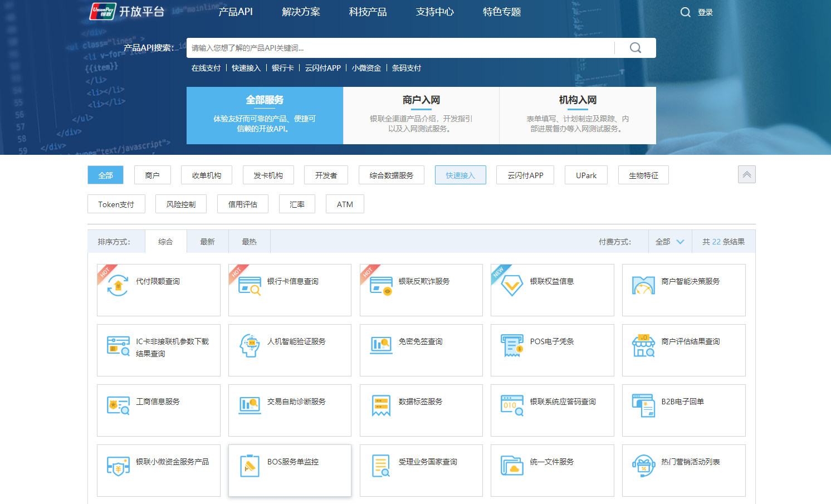Select the 机构入网 tab
The image size is (831, 504).
[578, 115]
